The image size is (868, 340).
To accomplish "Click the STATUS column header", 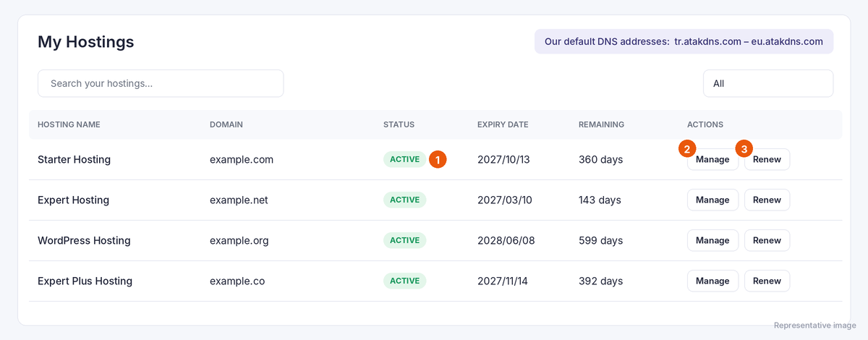I will coord(399,124).
